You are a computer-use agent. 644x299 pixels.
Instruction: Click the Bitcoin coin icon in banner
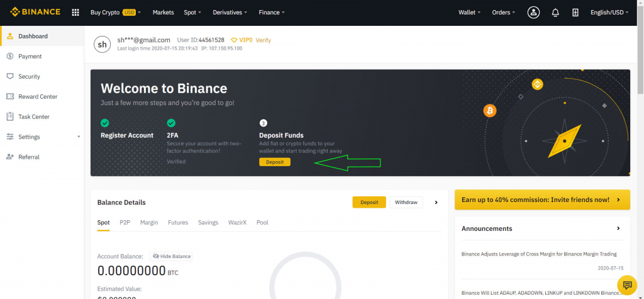[x=489, y=111]
